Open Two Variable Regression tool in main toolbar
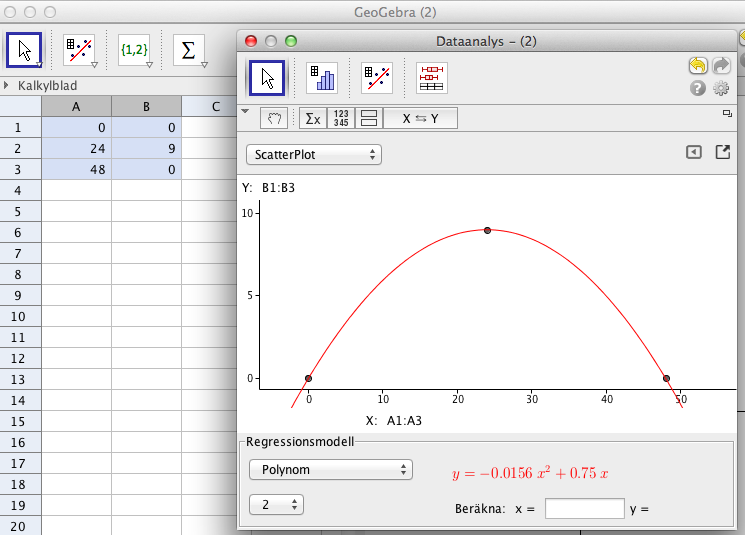The width and height of the screenshot is (745, 535). pyautogui.click(x=79, y=49)
